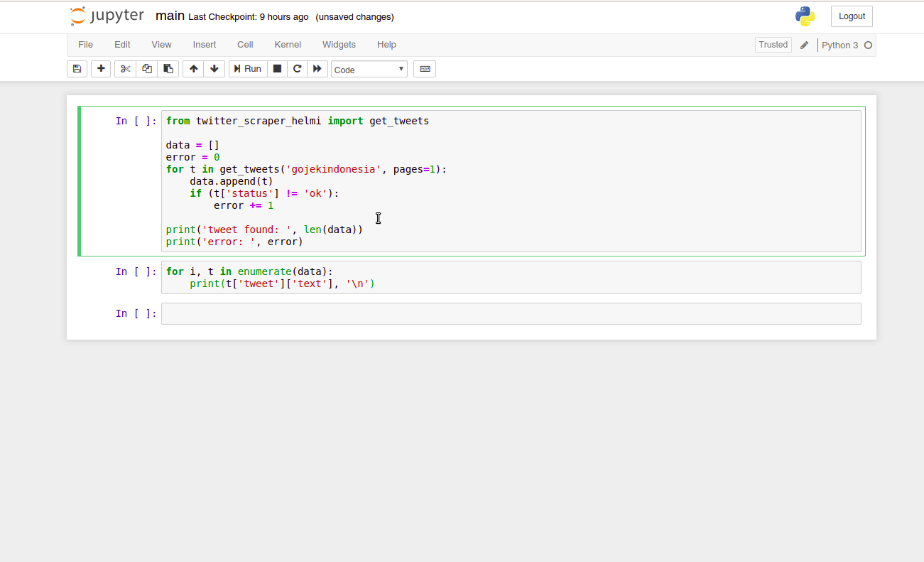
Task: Open the Widgets menu
Action: (x=339, y=44)
